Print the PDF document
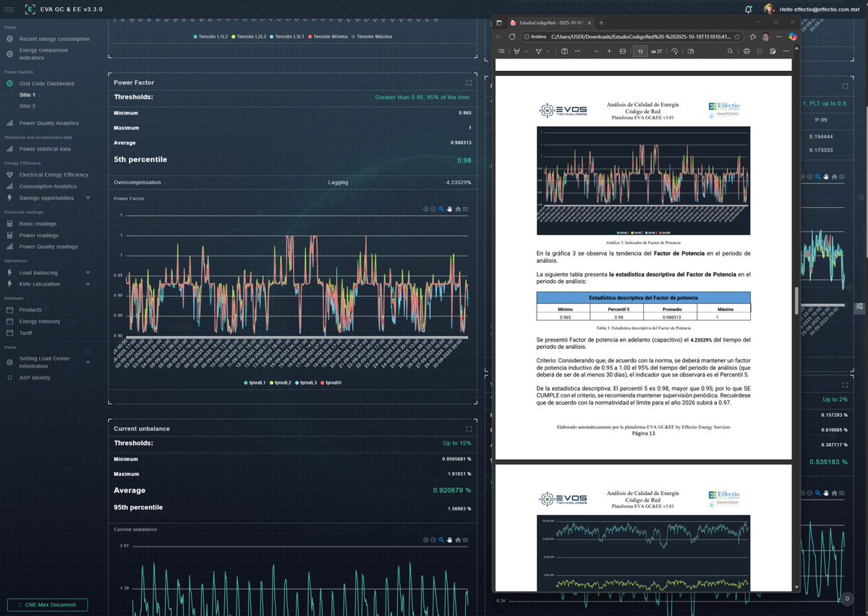 tap(746, 51)
